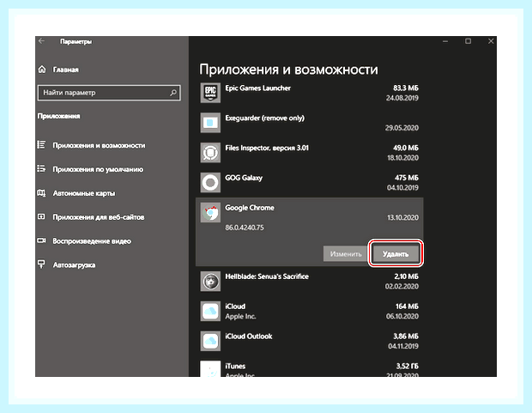Screen dimensions: 532x413
Task: Select the iCloud Outlook app icon
Action: 210,341
